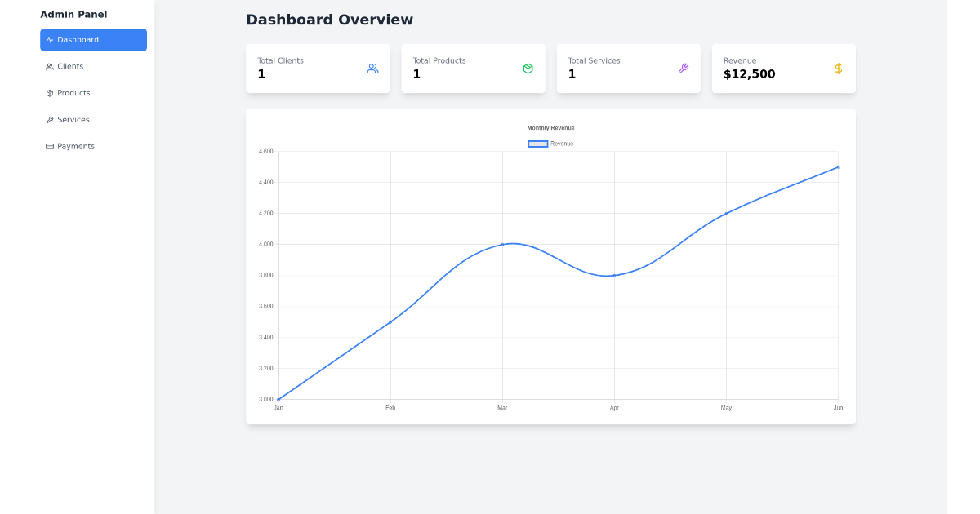Select the Clients people icon in the sidebar
Viewport: 980px width, 514px height.
pos(49,66)
